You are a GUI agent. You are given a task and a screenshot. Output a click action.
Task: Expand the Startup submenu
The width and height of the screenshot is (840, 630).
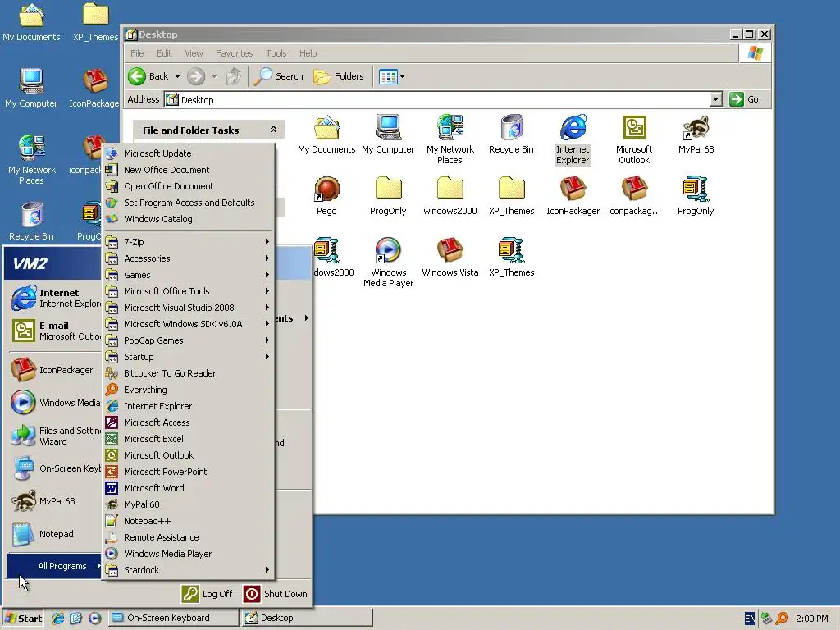(189, 357)
